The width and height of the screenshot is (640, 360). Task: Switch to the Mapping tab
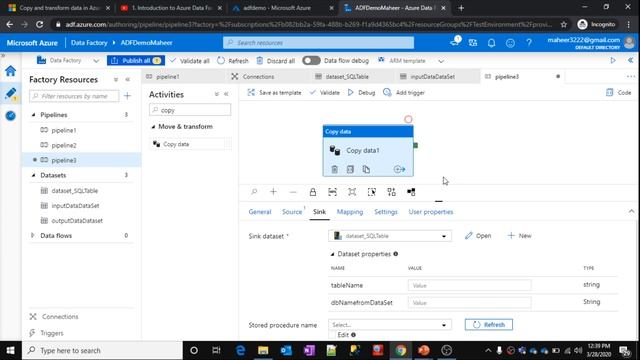point(350,212)
